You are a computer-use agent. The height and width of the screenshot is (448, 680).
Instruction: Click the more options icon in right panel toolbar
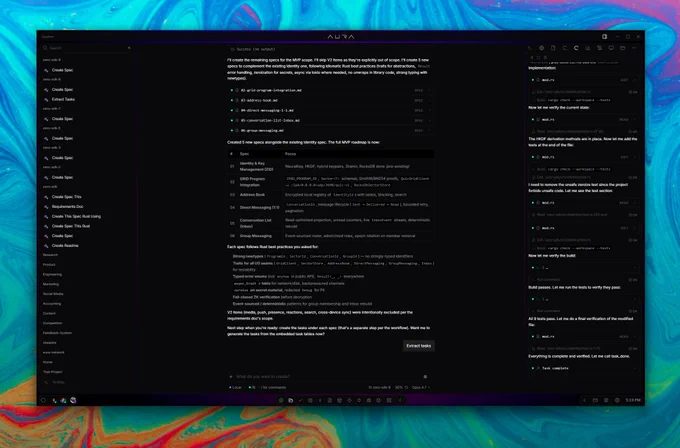pyautogui.click(x=634, y=48)
